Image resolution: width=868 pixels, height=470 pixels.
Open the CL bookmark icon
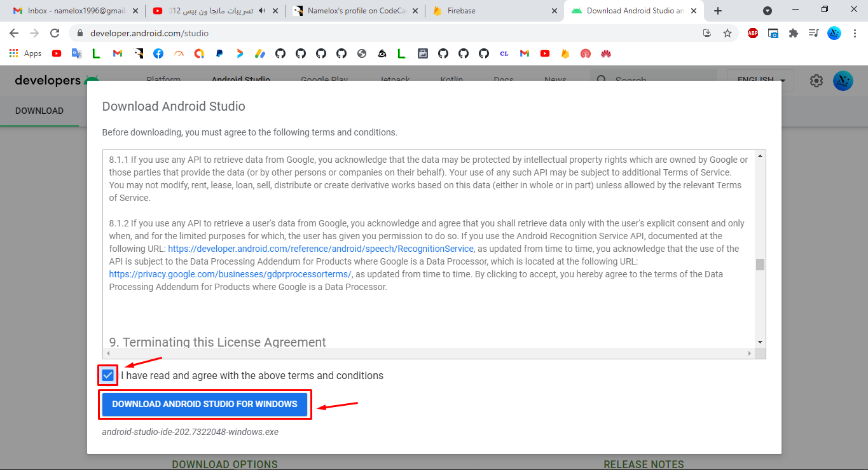(x=504, y=54)
